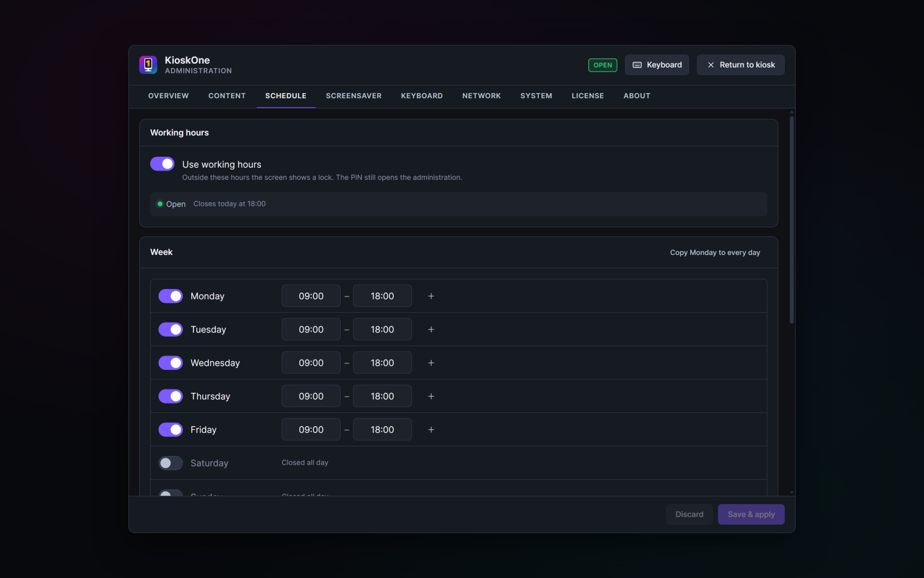Edit Thursday closing time field

[x=382, y=397]
